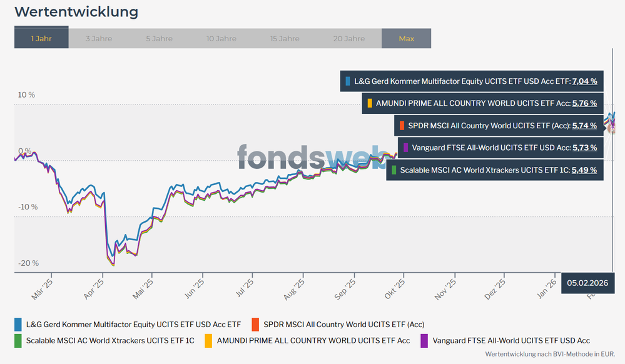Click yellow color marker in AMUNDI tooltip
Image resolution: width=625 pixels, height=364 pixels.
370,103
